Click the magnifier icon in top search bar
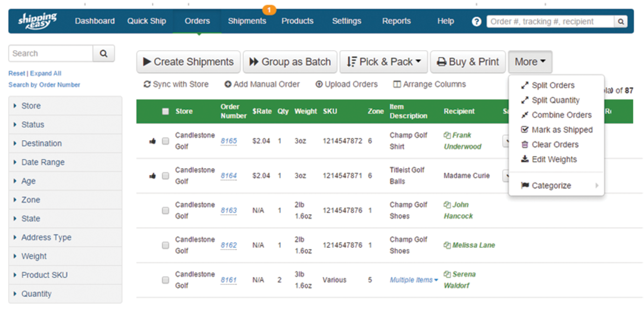The height and width of the screenshot is (312, 644). point(621,21)
